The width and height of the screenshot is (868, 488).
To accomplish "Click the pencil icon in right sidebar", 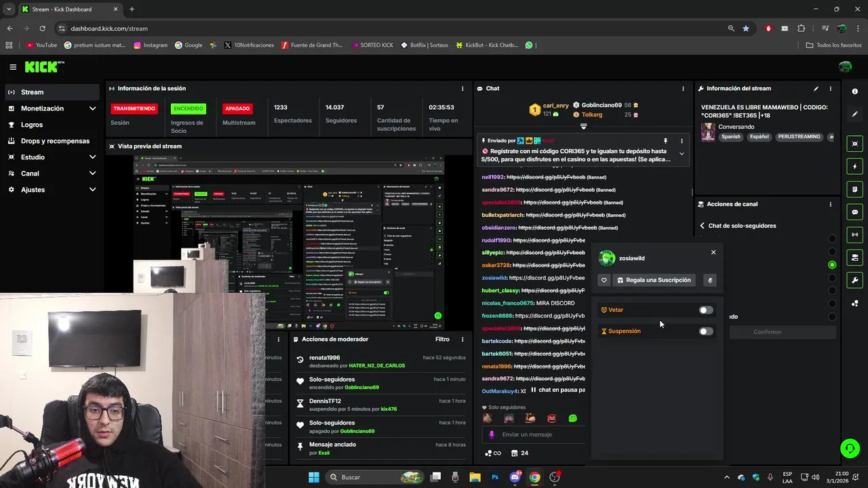I will (854, 114).
